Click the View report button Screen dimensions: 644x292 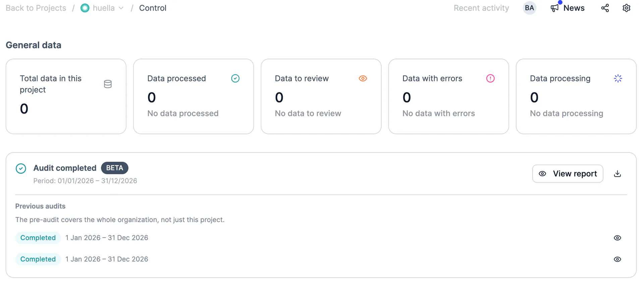[x=568, y=174]
